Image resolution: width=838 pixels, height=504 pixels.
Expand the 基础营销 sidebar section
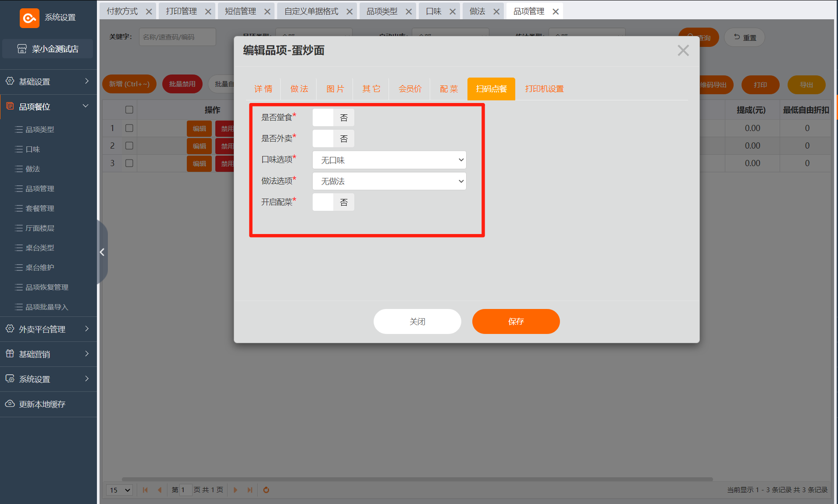[x=87, y=354]
